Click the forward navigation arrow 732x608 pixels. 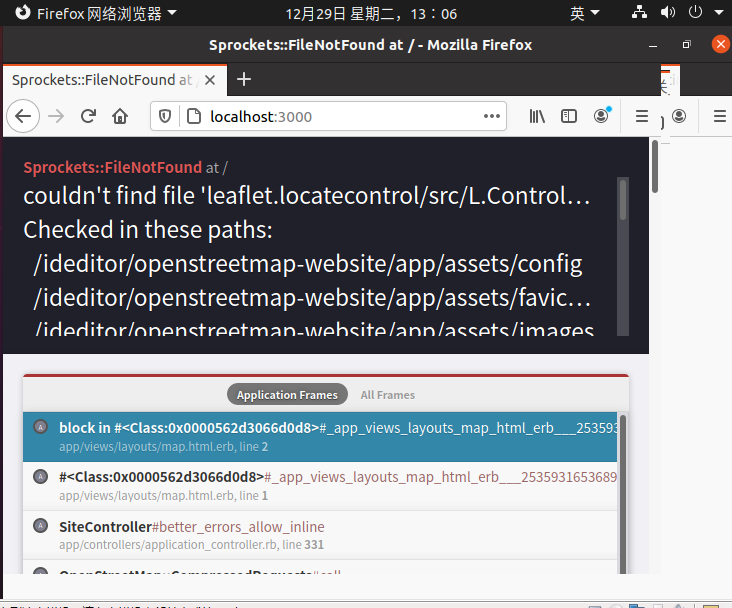[56, 116]
